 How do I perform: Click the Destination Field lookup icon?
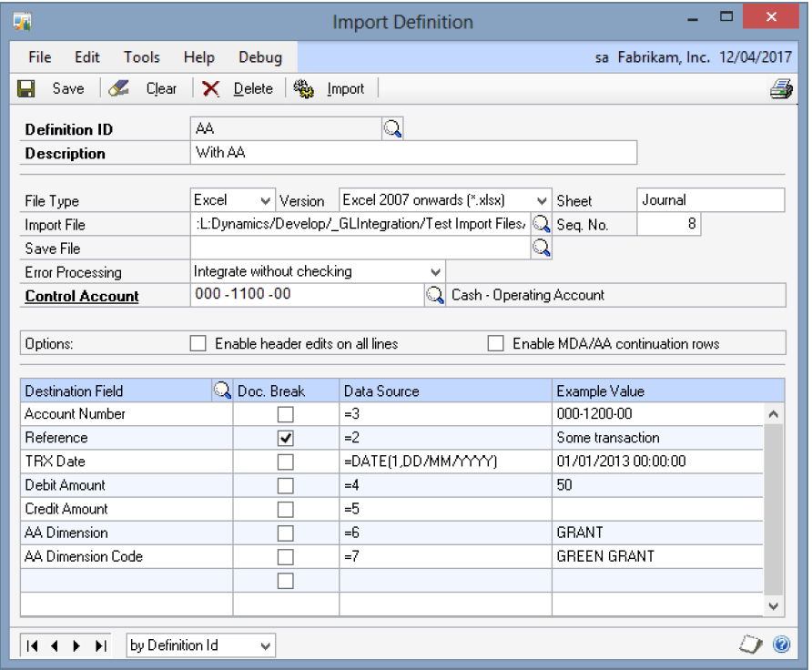click(221, 391)
